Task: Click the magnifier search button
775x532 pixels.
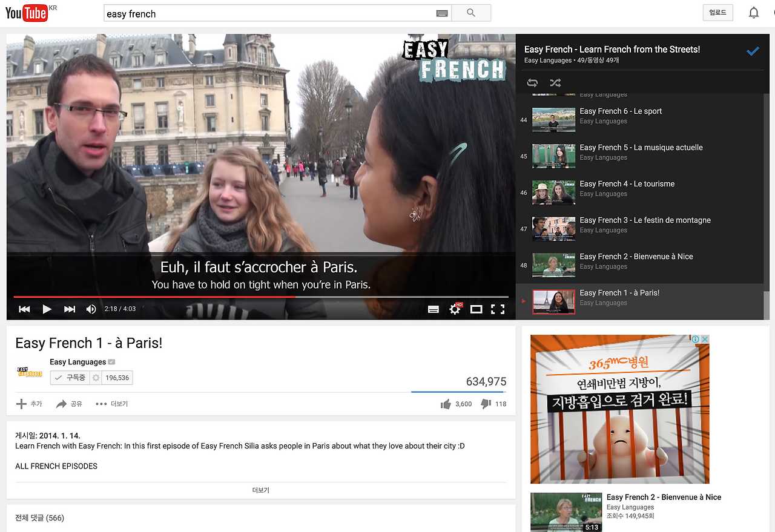Action: tap(471, 13)
